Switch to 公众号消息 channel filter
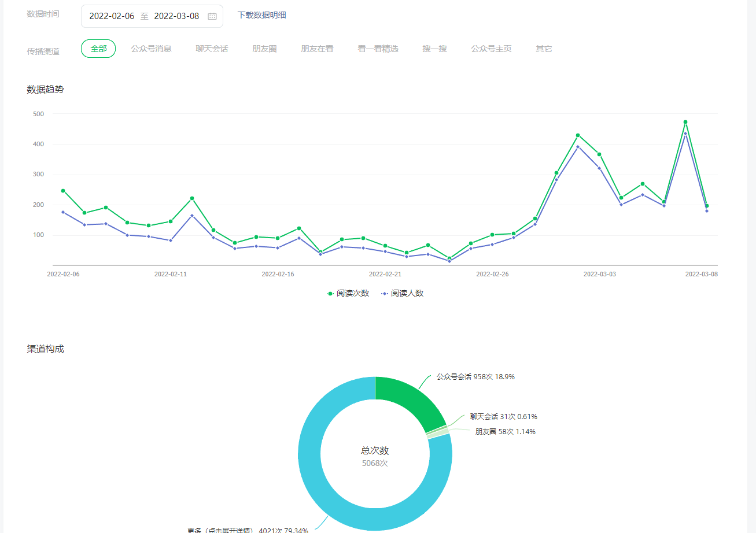 click(x=151, y=49)
